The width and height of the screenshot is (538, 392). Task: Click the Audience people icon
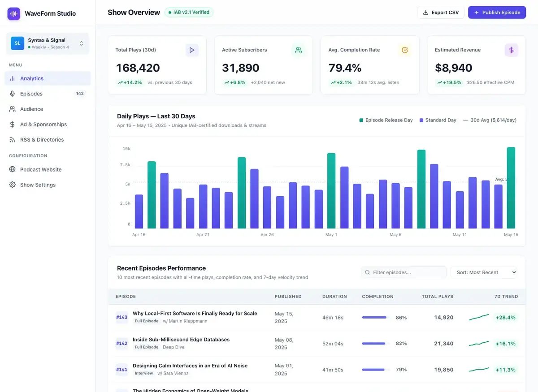click(x=12, y=109)
